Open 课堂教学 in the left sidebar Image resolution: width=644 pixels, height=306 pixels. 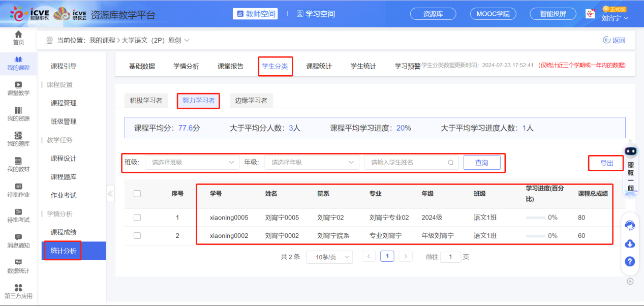tap(18, 85)
